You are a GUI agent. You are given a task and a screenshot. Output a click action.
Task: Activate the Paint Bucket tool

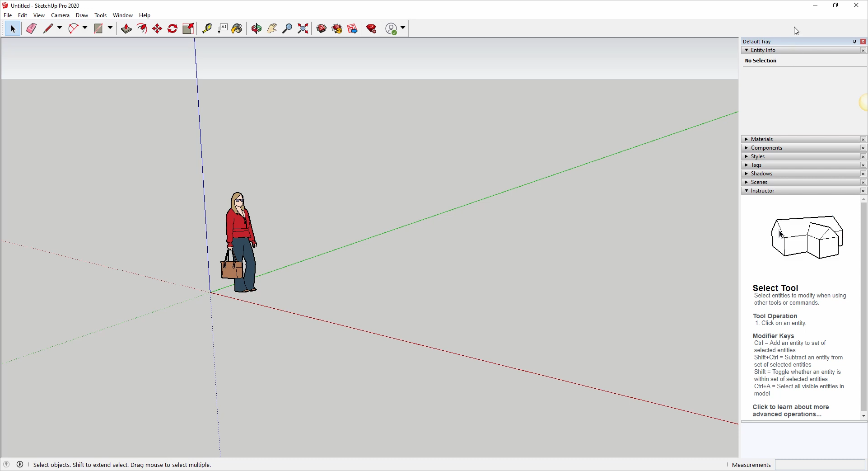click(x=237, y=28)
